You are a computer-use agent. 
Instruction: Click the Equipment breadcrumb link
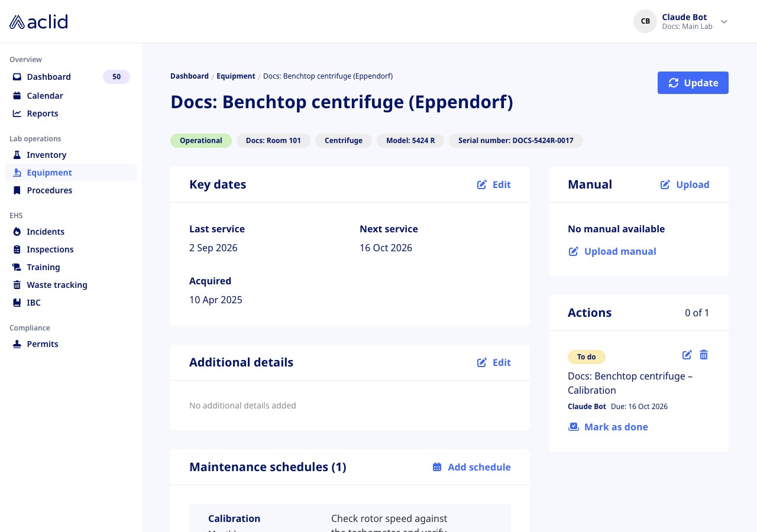point(236,76)
